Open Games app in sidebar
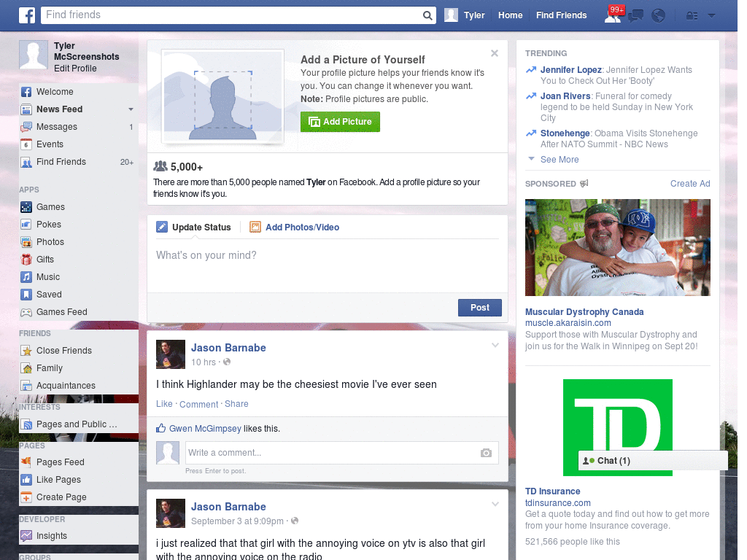The height and width of the screenshot is (560, 747). click(79, 206)
